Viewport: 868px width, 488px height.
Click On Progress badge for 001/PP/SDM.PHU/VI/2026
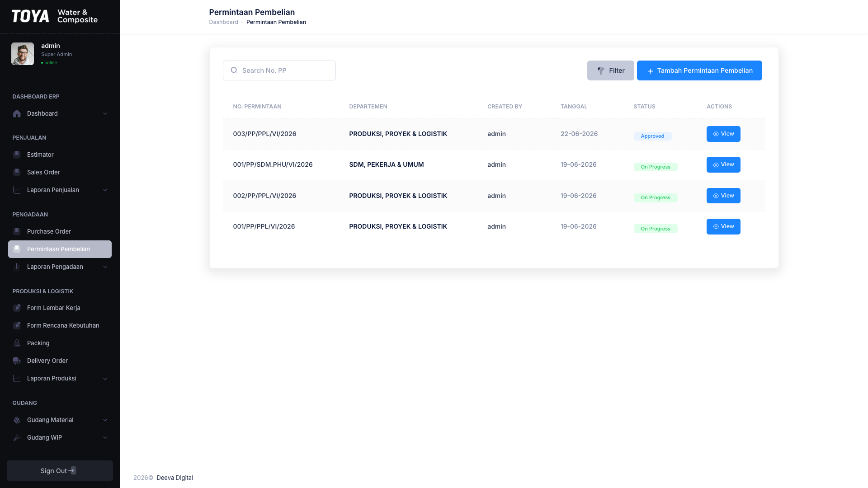[x=656, y=167]
